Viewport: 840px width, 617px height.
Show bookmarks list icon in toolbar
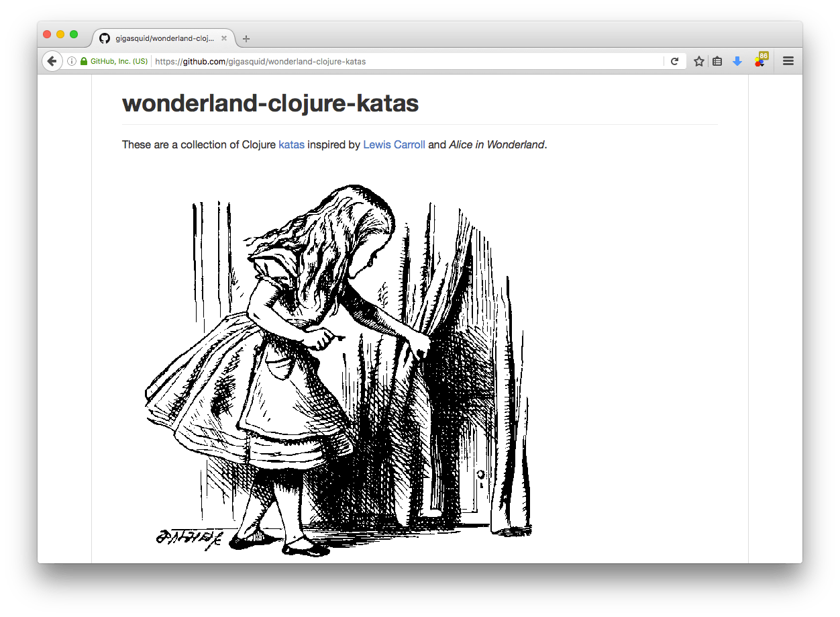(717, 61)
